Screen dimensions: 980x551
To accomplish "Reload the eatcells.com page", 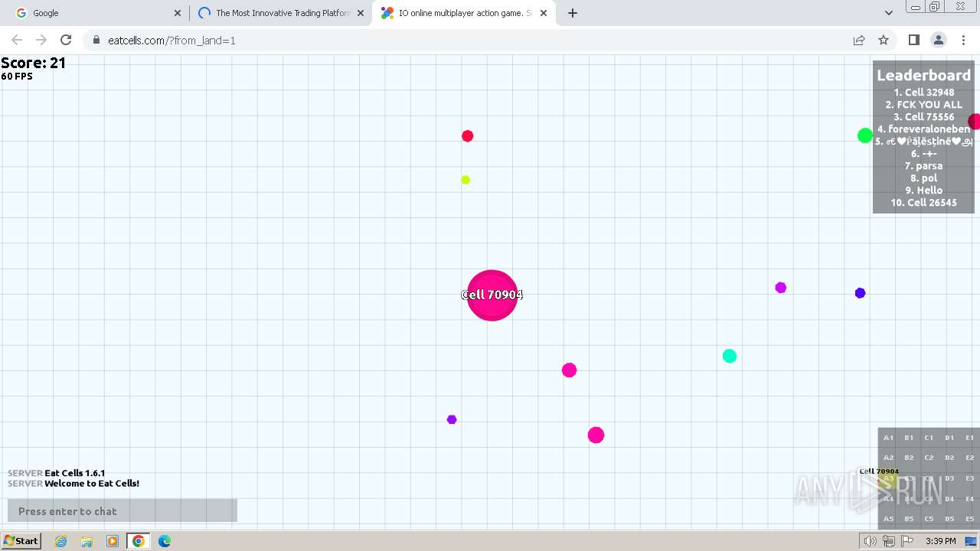I will click(x=66, y=40).
